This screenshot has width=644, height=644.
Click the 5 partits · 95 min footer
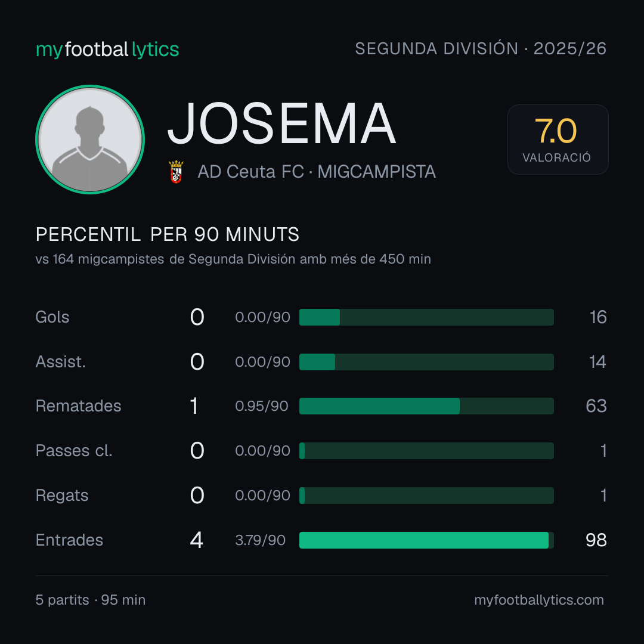tap(91, 600)
